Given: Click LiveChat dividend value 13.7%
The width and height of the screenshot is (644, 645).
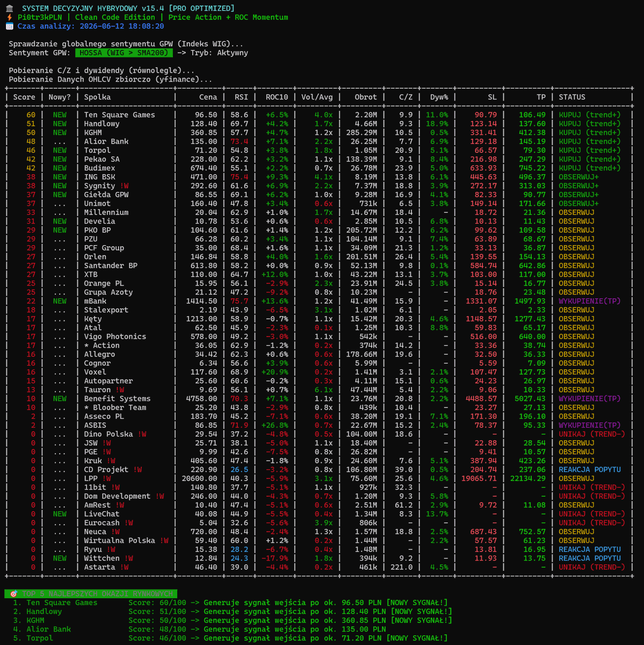Looking at the screenshot, I should (437, 514).
